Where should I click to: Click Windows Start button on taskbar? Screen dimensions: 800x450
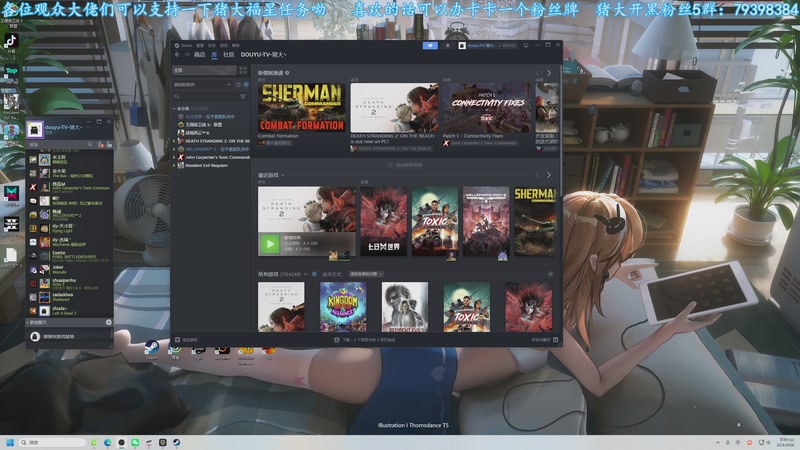coord(10,442)
